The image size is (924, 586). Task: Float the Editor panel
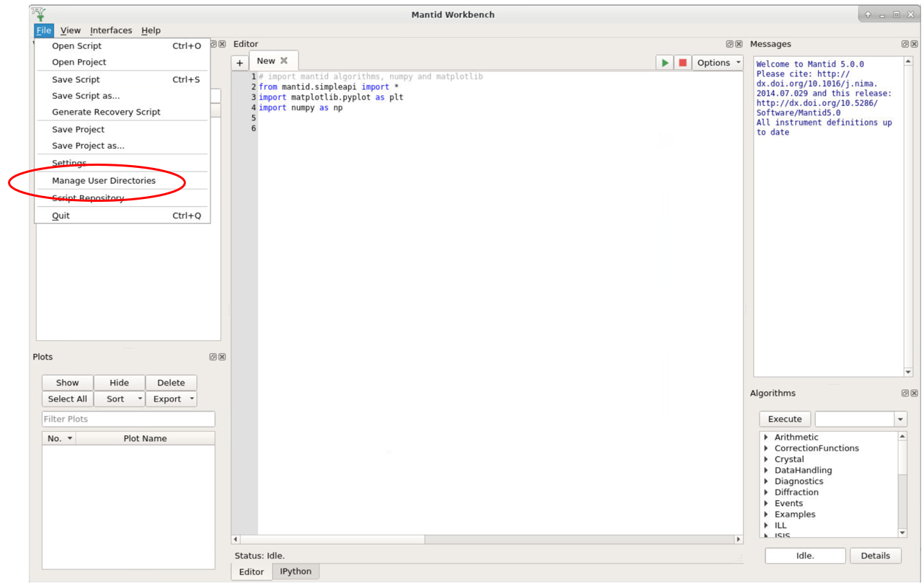coord(729,44)
